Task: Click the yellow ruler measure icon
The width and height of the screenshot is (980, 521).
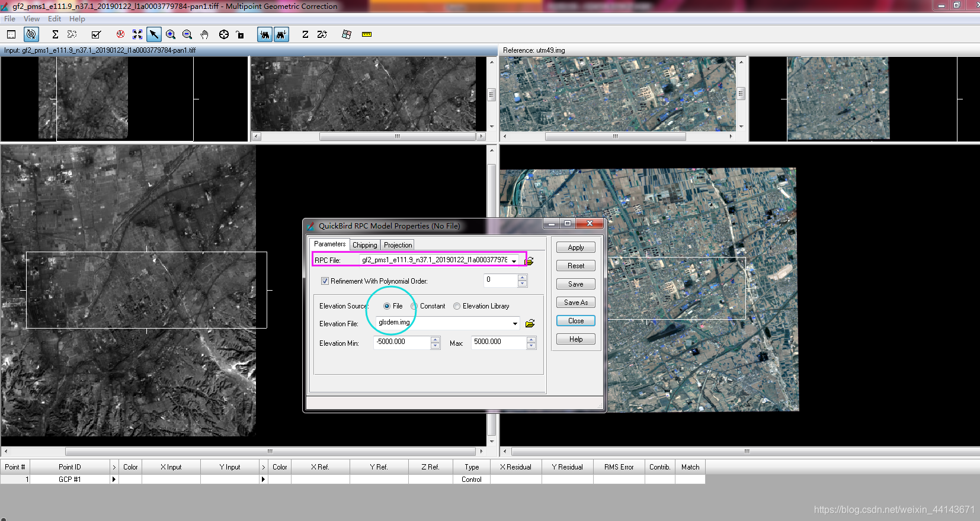Action: click(367, 34)
